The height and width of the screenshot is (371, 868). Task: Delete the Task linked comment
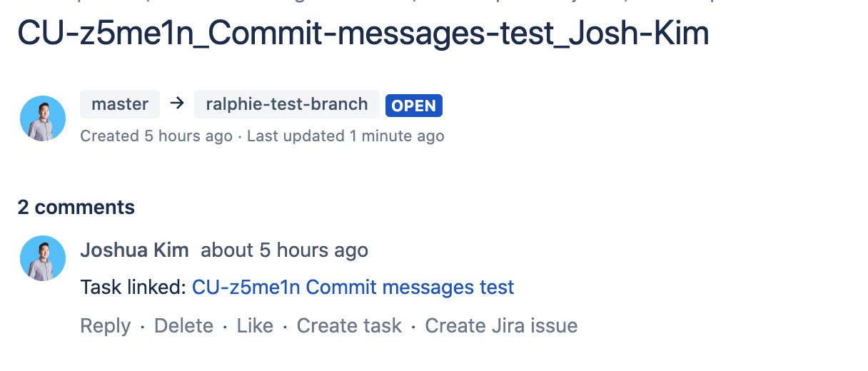(183, 326)
